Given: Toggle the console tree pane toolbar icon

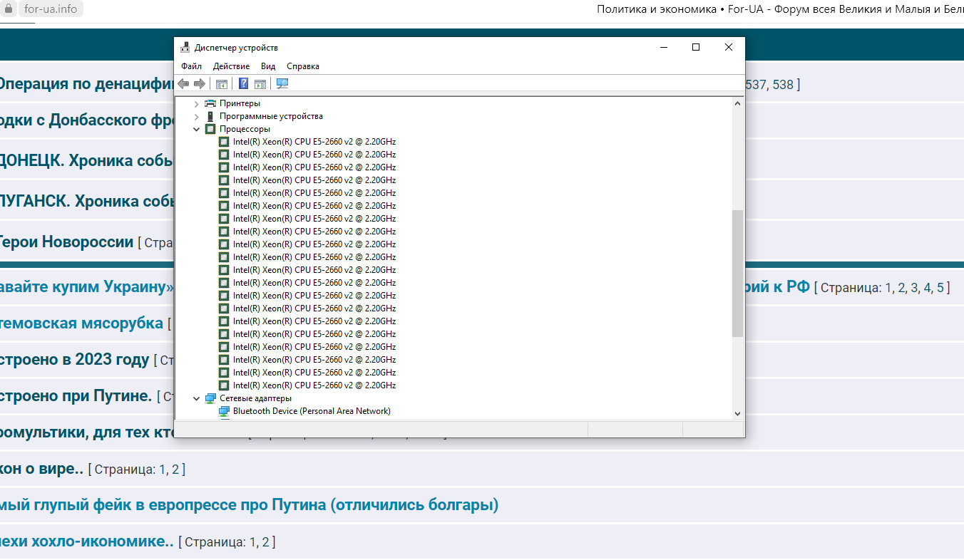Looking at the screenshot, I should [x=222, y=83].
